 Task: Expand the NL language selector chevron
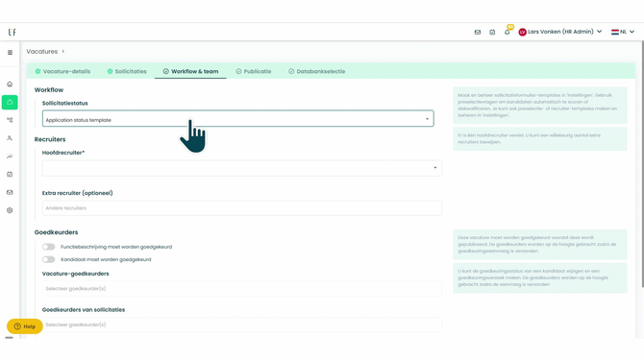[x=632, y=32]
